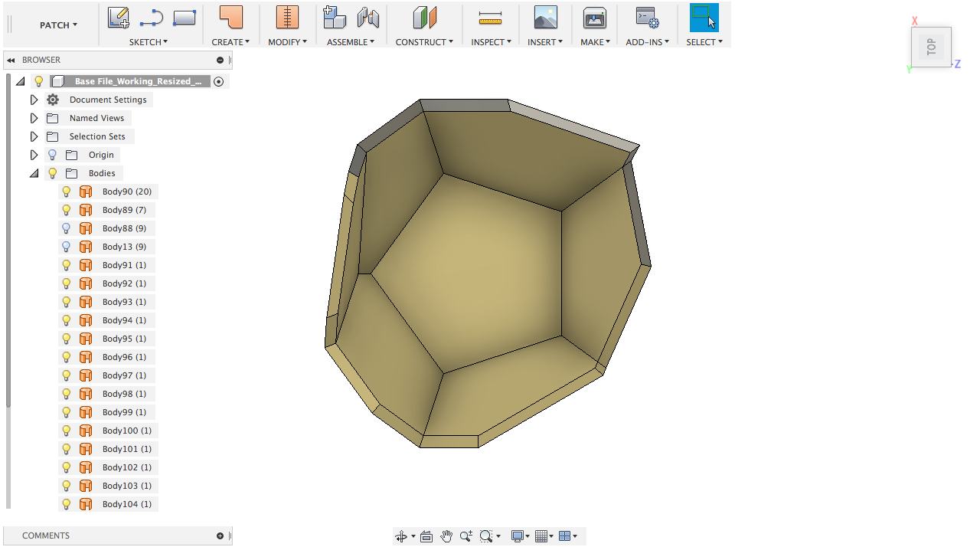Select Body100 (1) in the browser
This screenshot has width=980, height=547.
pyautogui.click(x=127, y=431)
